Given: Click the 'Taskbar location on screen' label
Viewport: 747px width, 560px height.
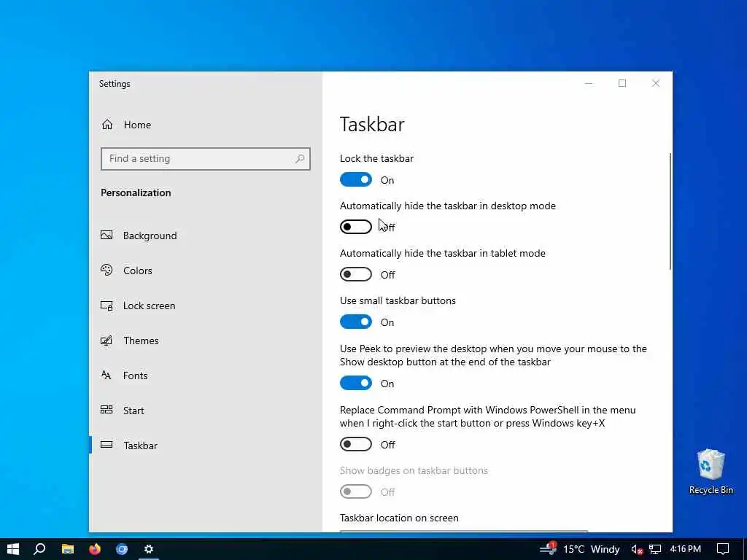Looking at the screenshot, I should coord(399,518).
